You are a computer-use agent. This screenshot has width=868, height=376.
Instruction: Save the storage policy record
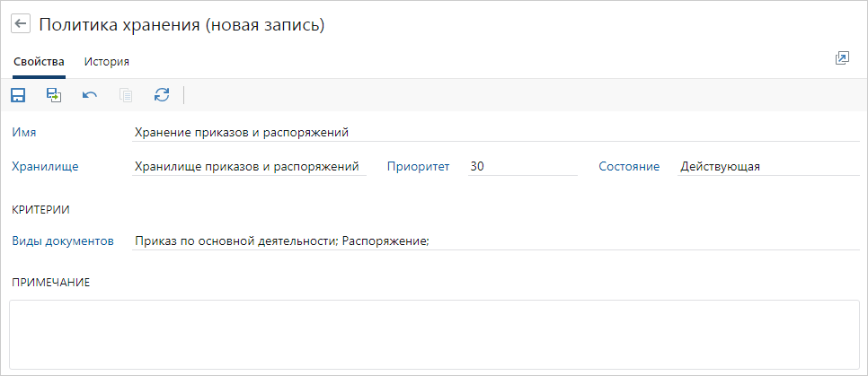[x=18, y=95]
